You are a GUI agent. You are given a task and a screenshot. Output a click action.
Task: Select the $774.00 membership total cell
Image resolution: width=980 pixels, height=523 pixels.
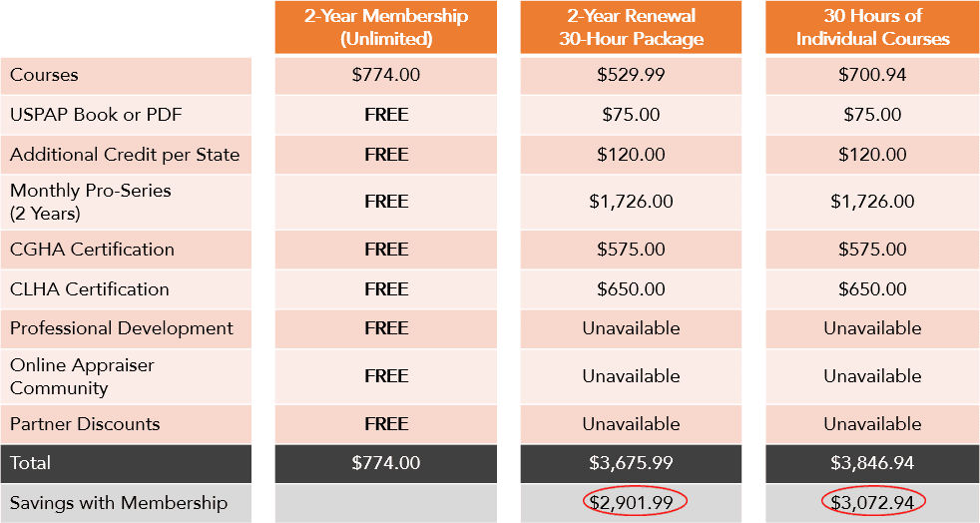coord(385,463)
